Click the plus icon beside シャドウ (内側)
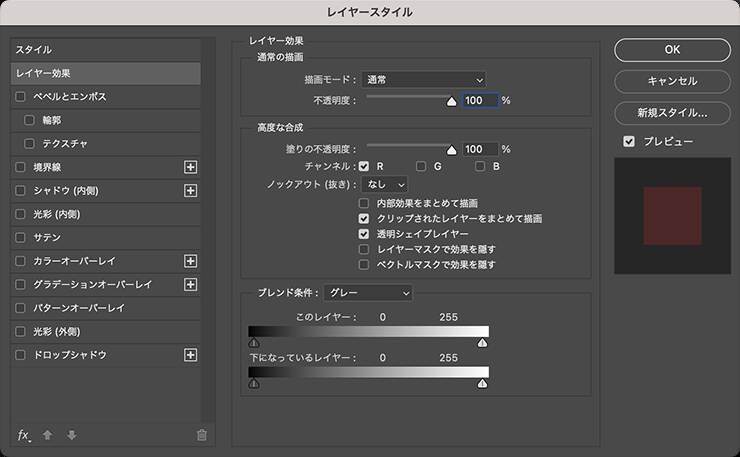Viewport: 740px width, 457px height. (x=191, y=190)
